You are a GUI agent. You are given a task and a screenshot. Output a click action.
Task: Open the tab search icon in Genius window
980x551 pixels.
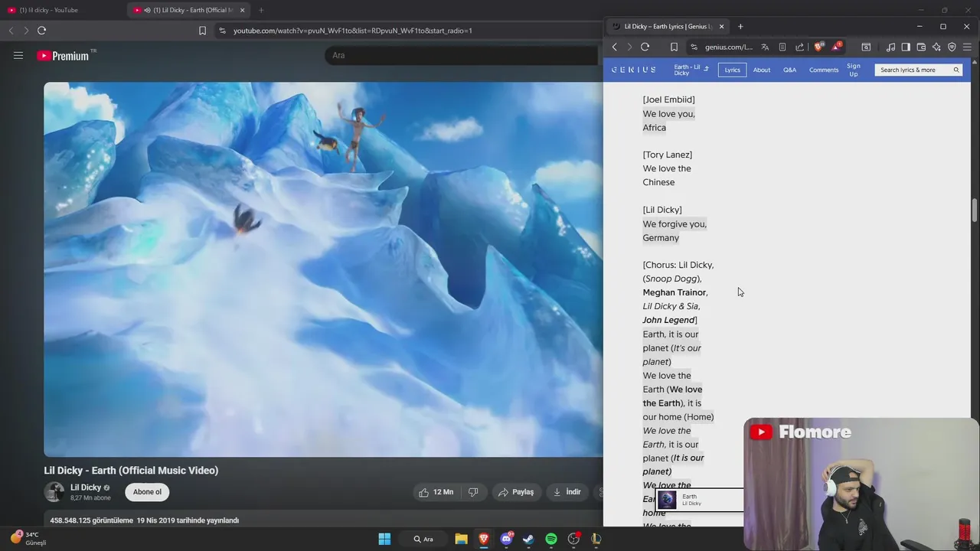pos(866,47)
